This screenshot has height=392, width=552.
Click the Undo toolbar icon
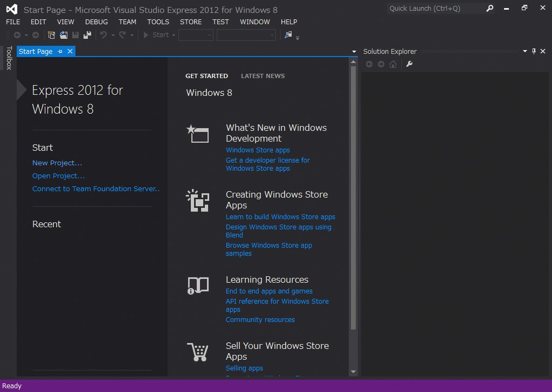103,35
